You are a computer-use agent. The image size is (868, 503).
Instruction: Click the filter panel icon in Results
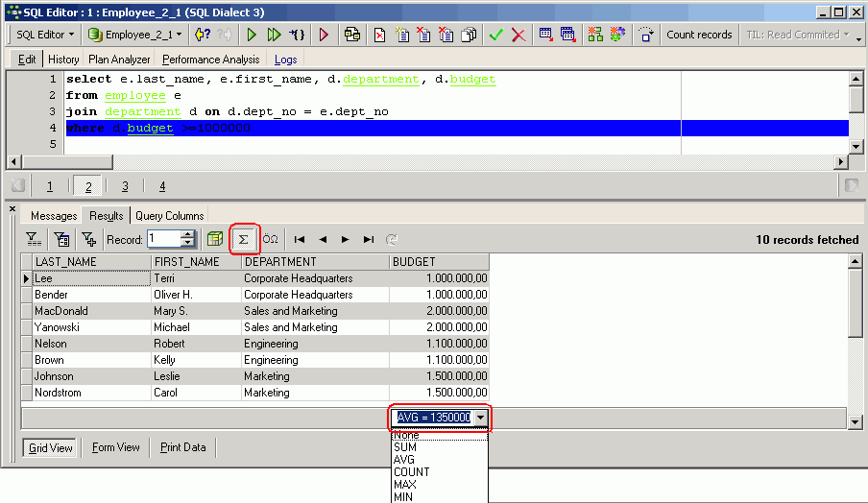[34, 239]
